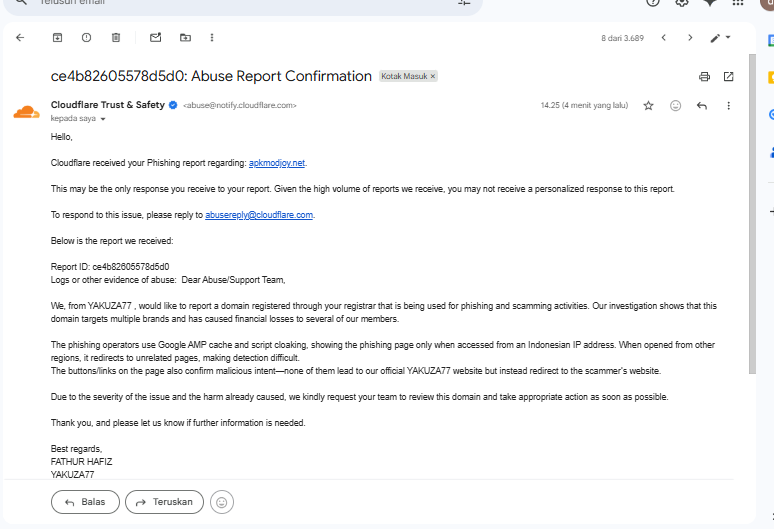
Task: Click the timestamp 14.25 text
Action: tap(584, 105)
